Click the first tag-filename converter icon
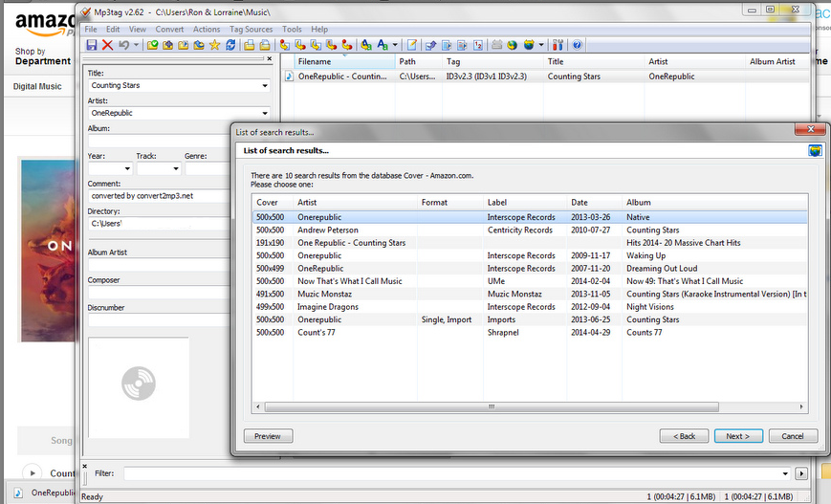 (x=285, y=45)
